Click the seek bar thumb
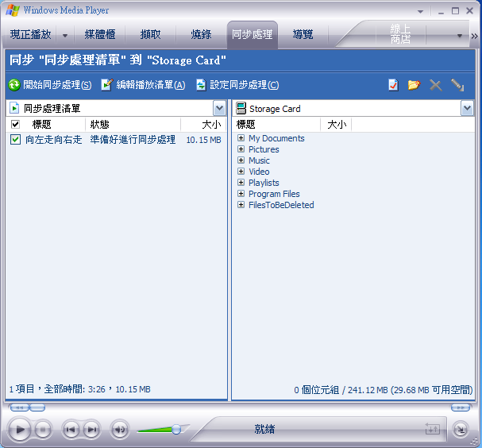The height and width of the screenshot is (448, 482). pos(37,407)
